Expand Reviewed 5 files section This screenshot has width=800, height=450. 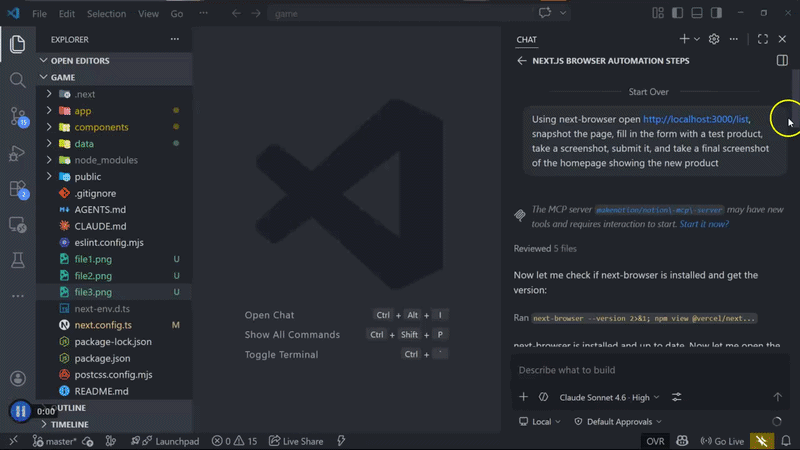[x=545, y=248]
